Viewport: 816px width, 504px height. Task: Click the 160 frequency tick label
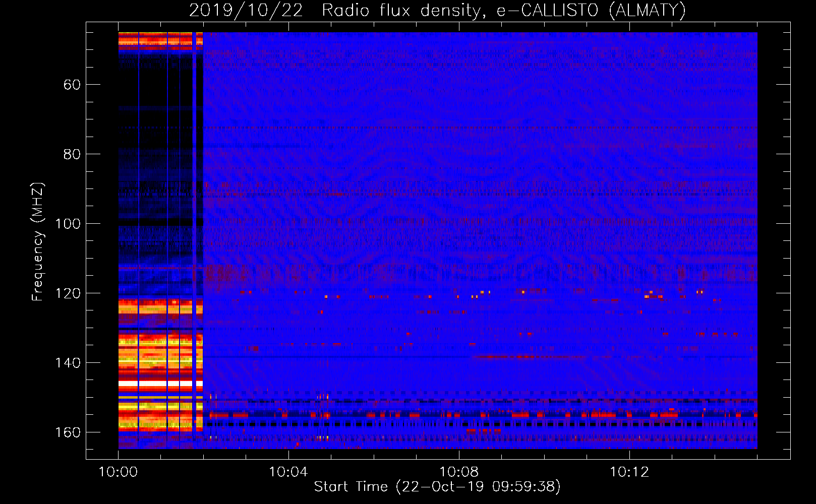[x=68, y=432]
